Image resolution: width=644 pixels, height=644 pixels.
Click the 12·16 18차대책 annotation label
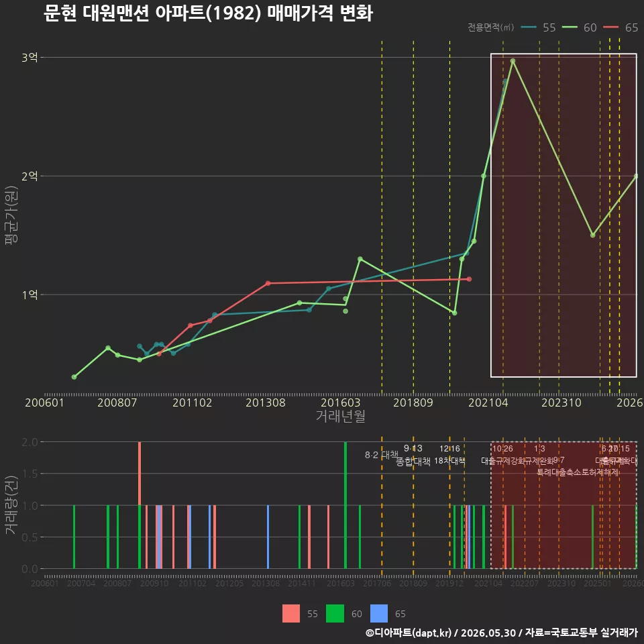449,455
